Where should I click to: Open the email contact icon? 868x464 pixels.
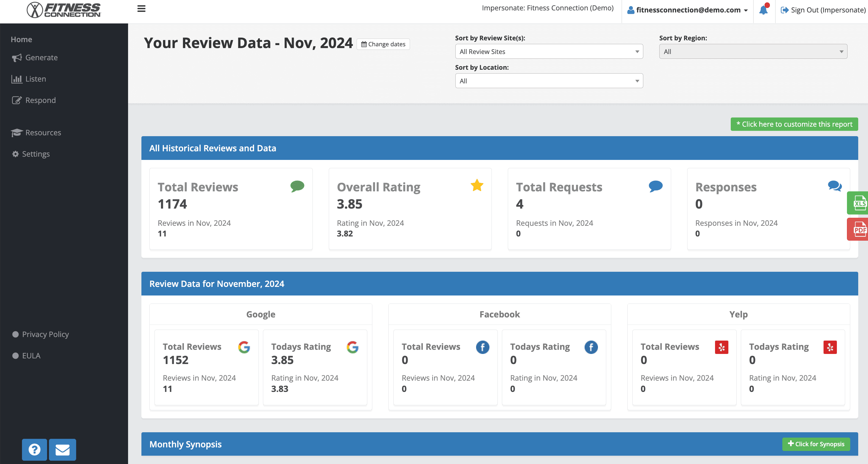coord(62,449)
